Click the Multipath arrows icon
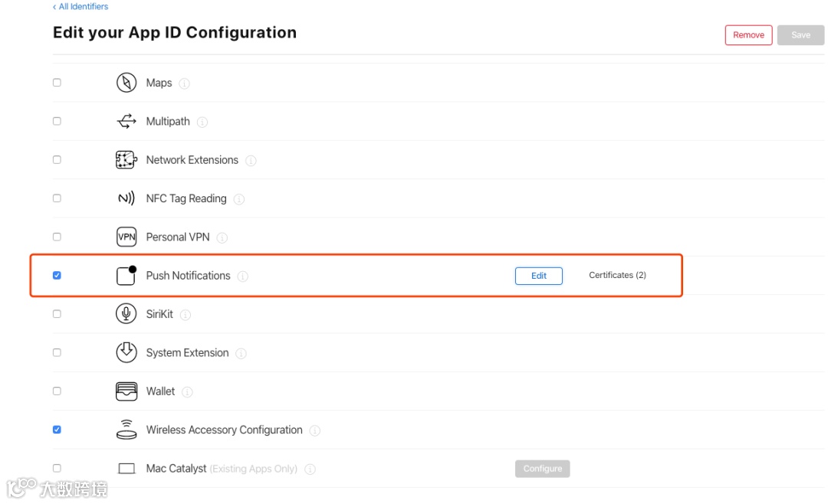 (127, 121)
